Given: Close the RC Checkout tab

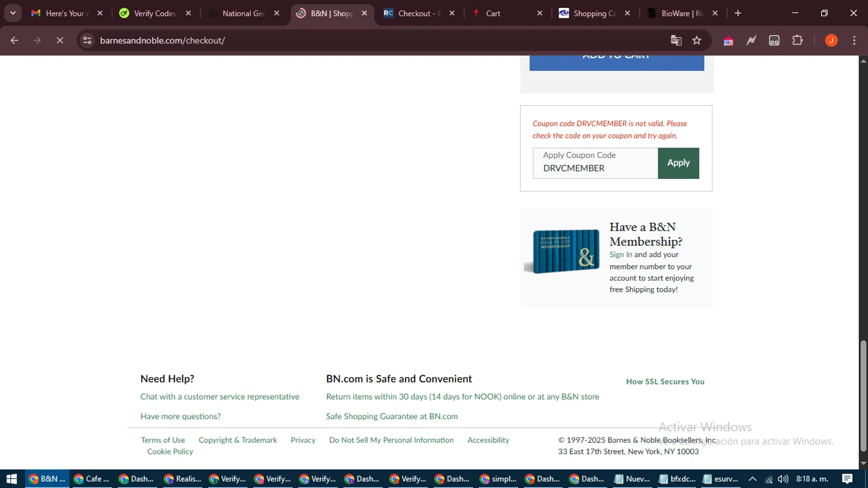Looking at the screenshot, I should [453, 13].
